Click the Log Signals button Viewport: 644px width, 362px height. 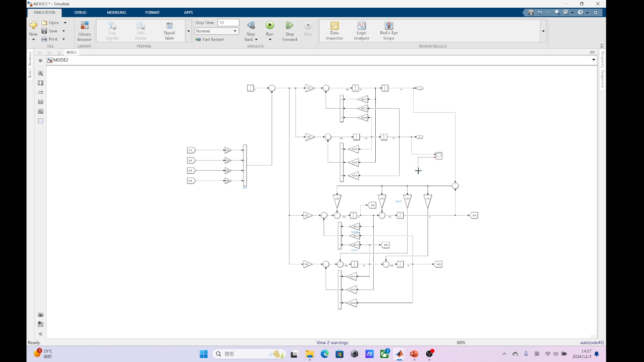tap(112, 31)
